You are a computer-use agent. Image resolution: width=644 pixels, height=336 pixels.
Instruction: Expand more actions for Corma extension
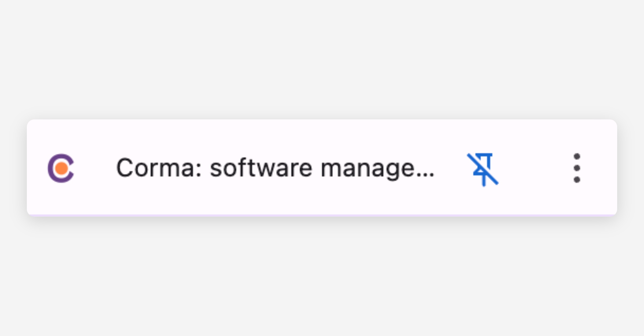tap(577, 168)
